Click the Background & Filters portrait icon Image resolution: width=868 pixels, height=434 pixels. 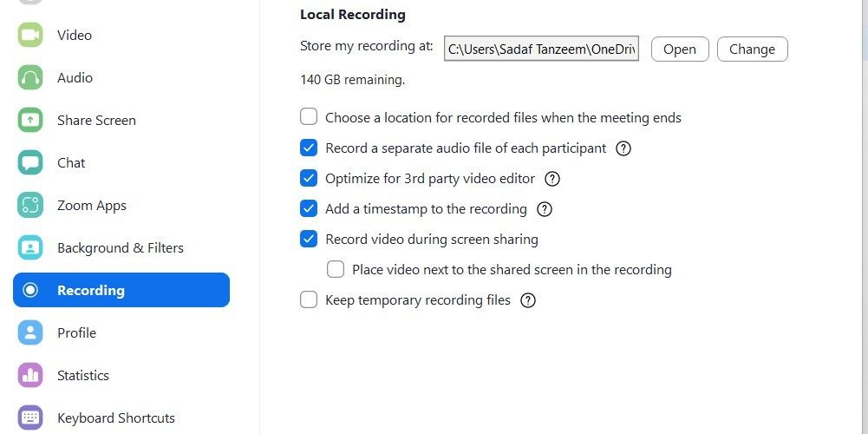point(29,247)
